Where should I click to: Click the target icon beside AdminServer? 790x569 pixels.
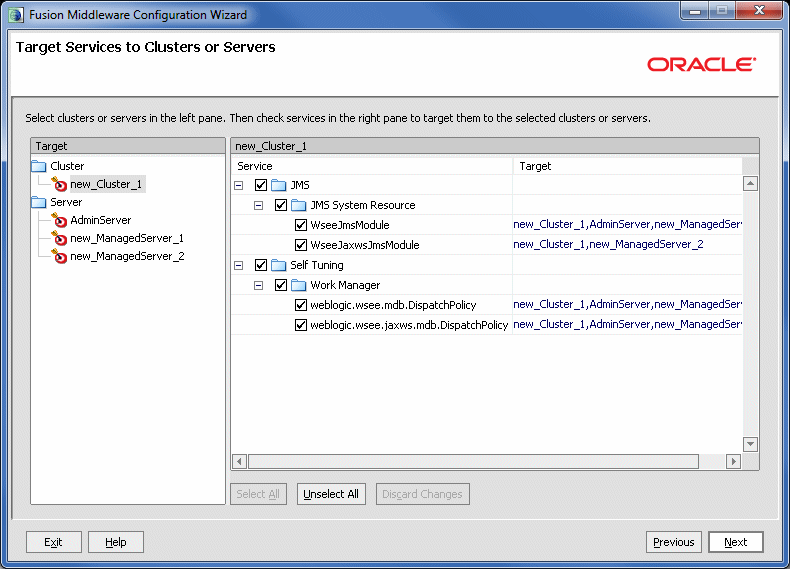(x=59, y=220)
